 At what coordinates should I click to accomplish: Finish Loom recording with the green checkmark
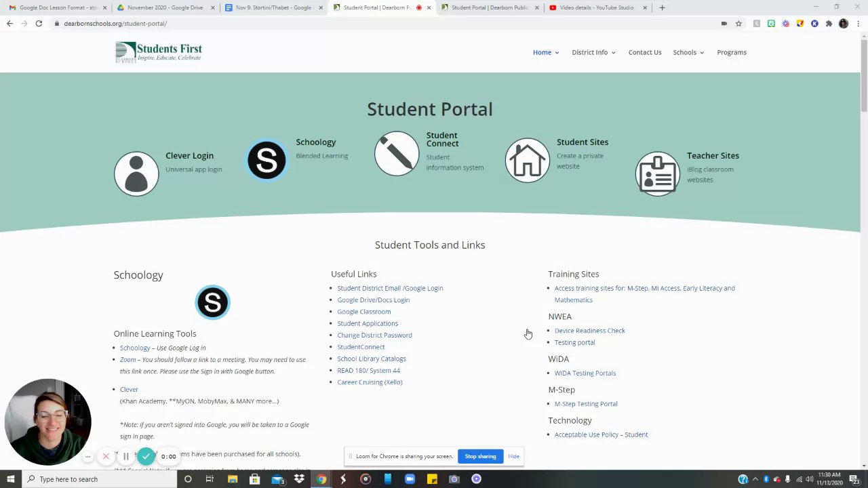tap(146, 456)
